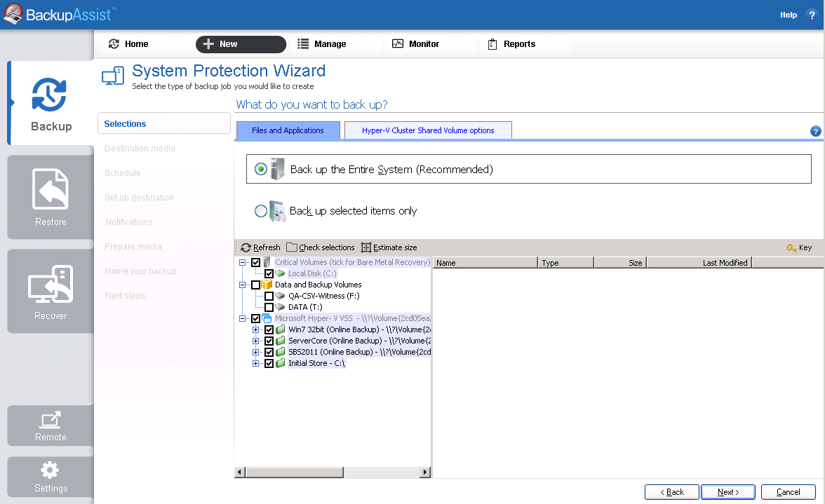Click the System Protection Wizard icon
Image resolution: width=825 pixels, height=504 pixels.
coord(113,76)
